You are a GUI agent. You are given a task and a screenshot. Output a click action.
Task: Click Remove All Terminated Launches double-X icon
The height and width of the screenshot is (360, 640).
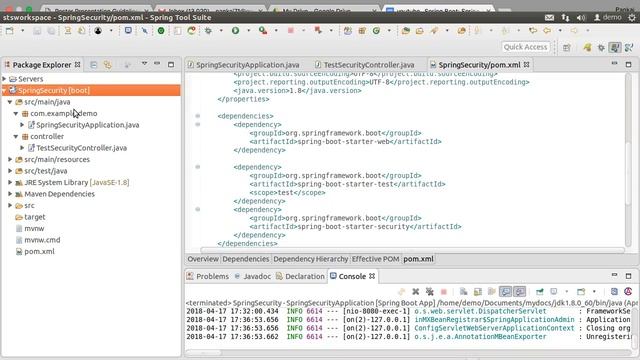tap(429, 291)
